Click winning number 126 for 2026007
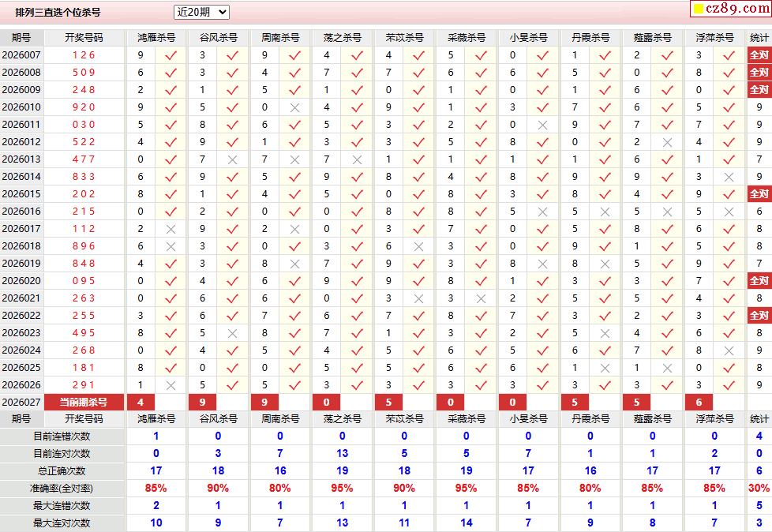 pos(84,55)
